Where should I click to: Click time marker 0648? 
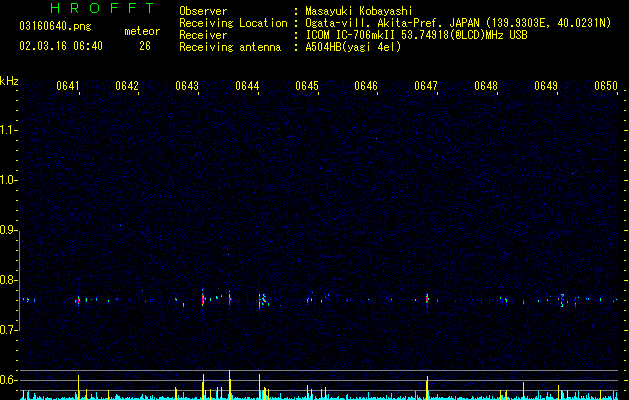486,86
